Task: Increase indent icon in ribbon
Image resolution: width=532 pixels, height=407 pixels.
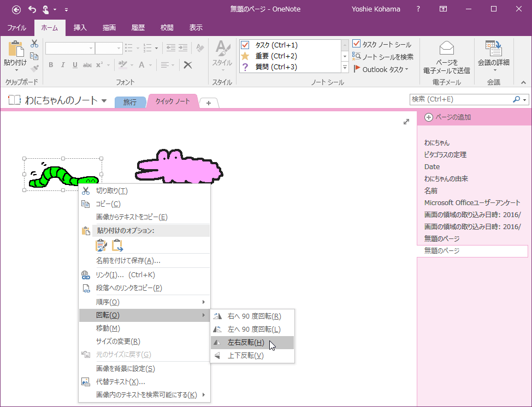Action: (x=183, y=48)
